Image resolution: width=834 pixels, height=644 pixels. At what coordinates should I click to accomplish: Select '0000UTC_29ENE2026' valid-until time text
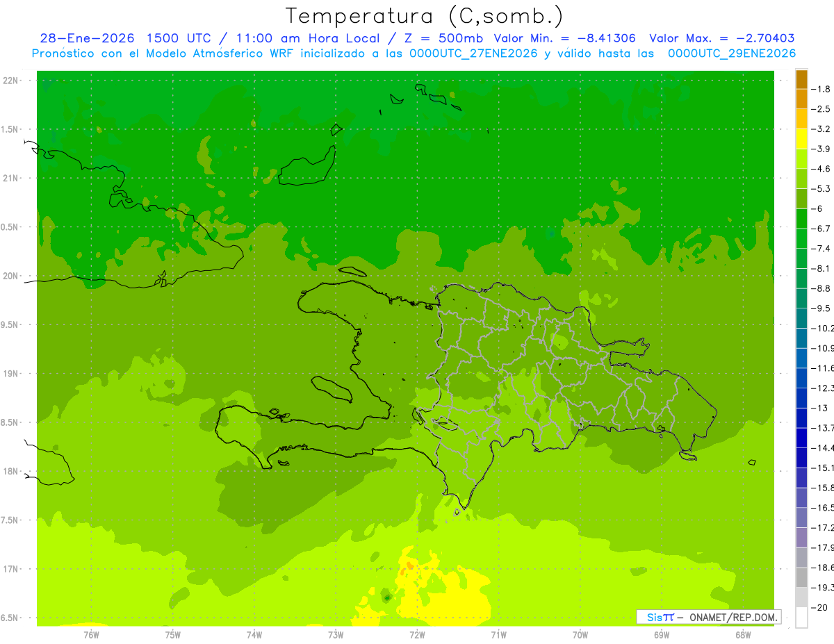point(731,53)
